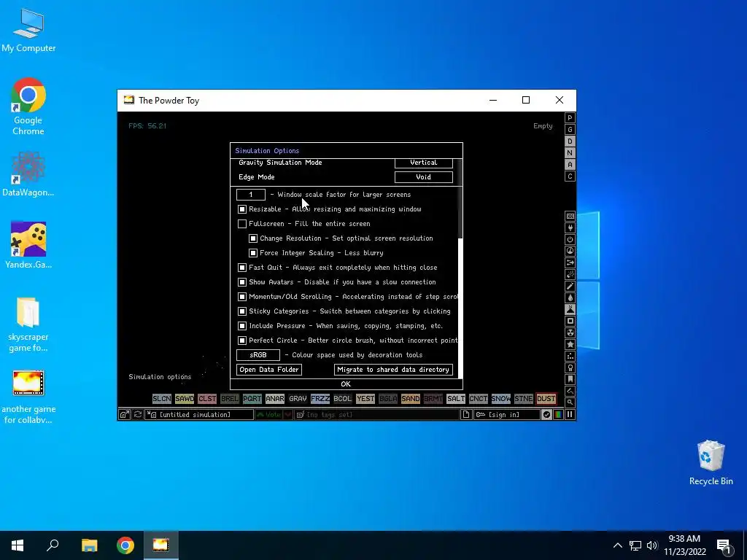Toggle Momentum/Old Scrolling checkbox
Viewport: 747px width, 560px height.
[x=242, y=297]
